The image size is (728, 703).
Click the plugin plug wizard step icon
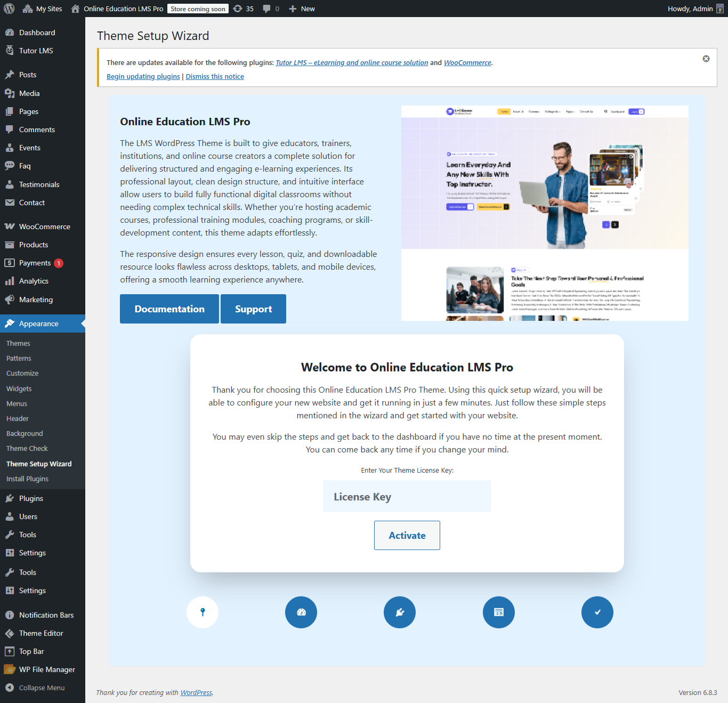click(x=399, y=612)
